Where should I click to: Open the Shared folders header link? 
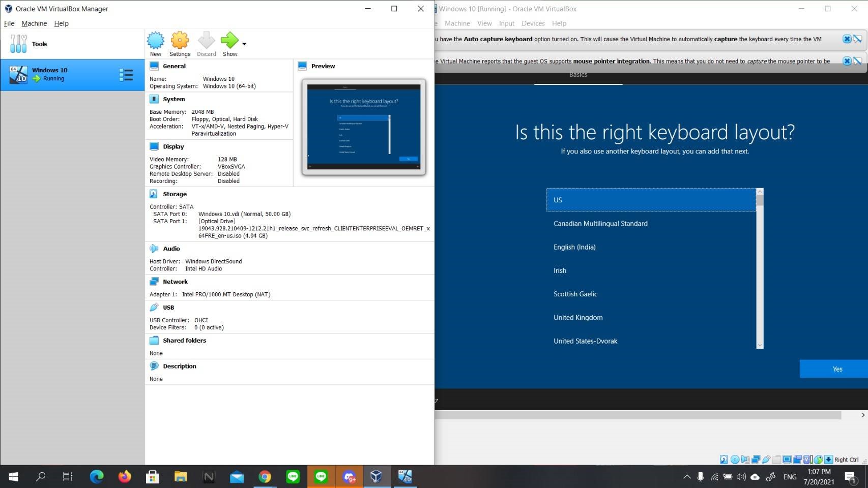[x=185, y=341]
